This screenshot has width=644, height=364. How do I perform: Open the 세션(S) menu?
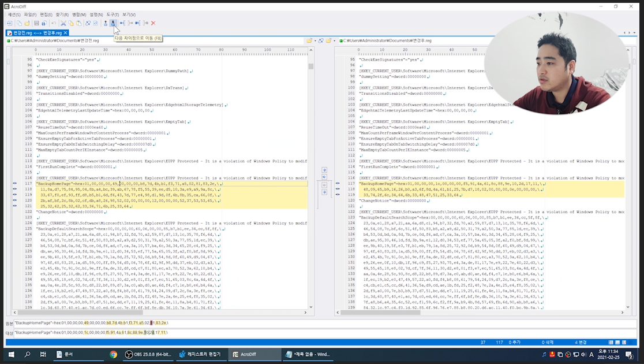14,15
